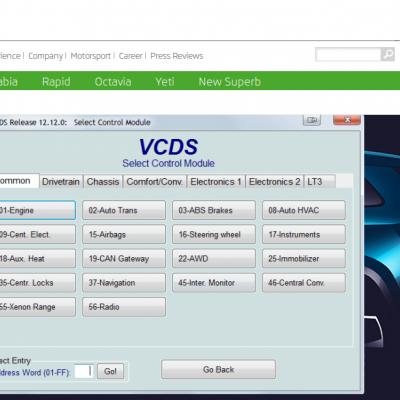Open the 15-Airbags module
The height and width of the screenshot is (400, 400).
[x=124, y=234]
